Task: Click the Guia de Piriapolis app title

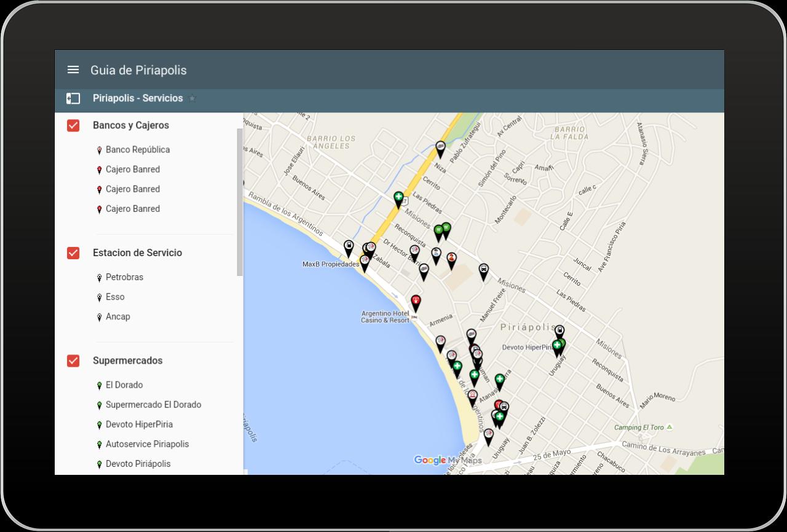Action: coord(138,70)
